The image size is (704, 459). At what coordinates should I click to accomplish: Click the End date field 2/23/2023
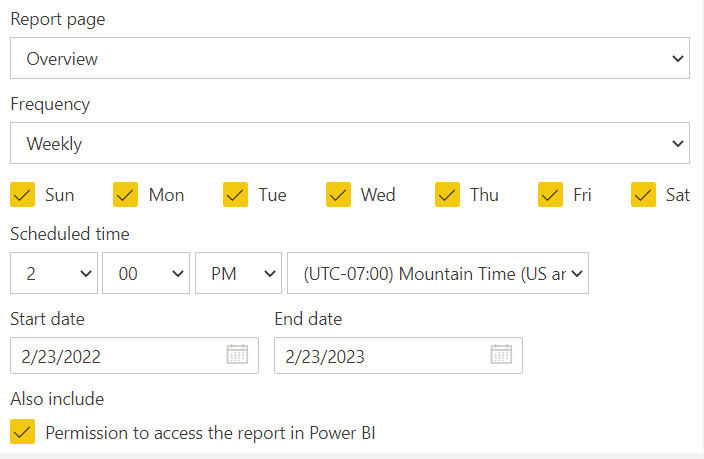click(x=398, y=356)
